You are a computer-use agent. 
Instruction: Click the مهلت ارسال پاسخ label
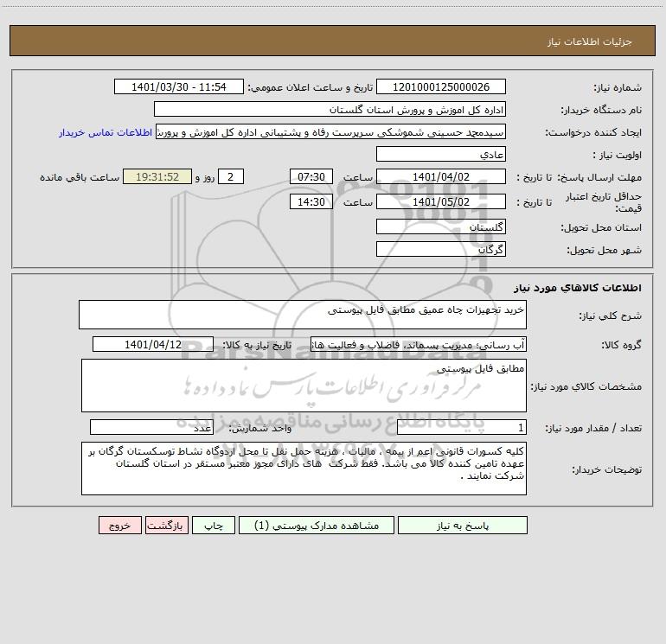(599, 177)
